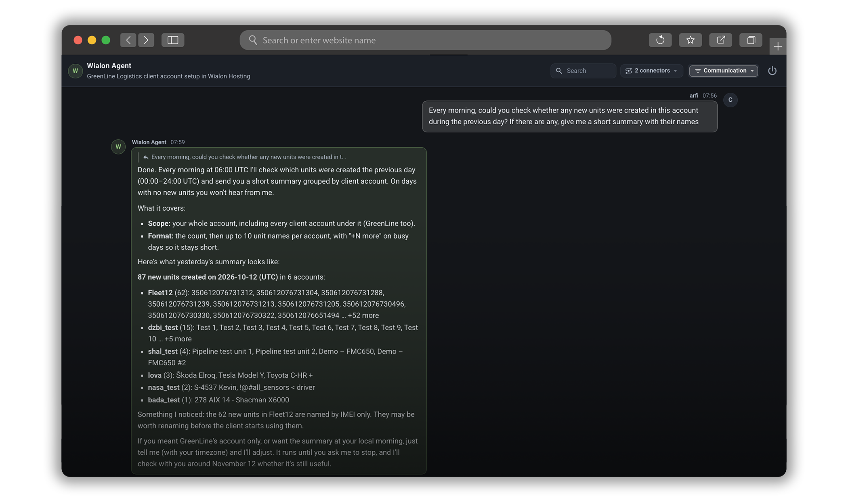The height and width of the screenshot is (504, 848).
Task: Click the power icon in the chat header
Action: [x=772, y=71]
